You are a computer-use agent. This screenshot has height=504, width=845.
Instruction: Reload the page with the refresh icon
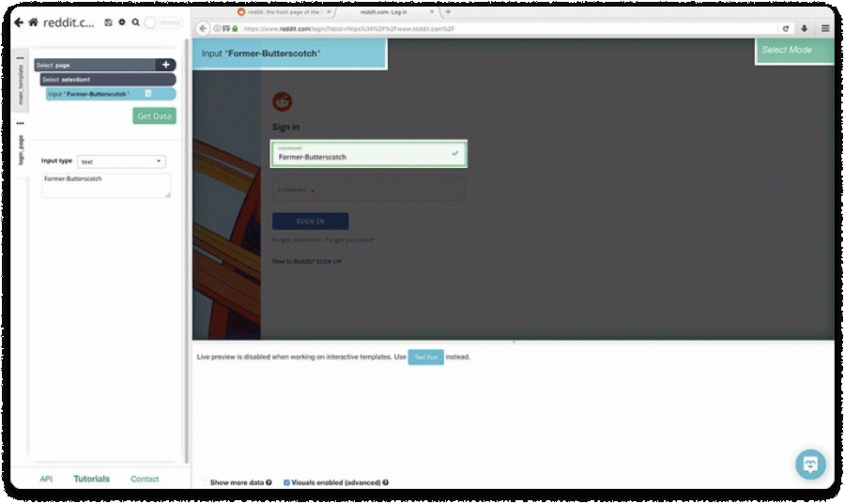click(x=786, y=28)
